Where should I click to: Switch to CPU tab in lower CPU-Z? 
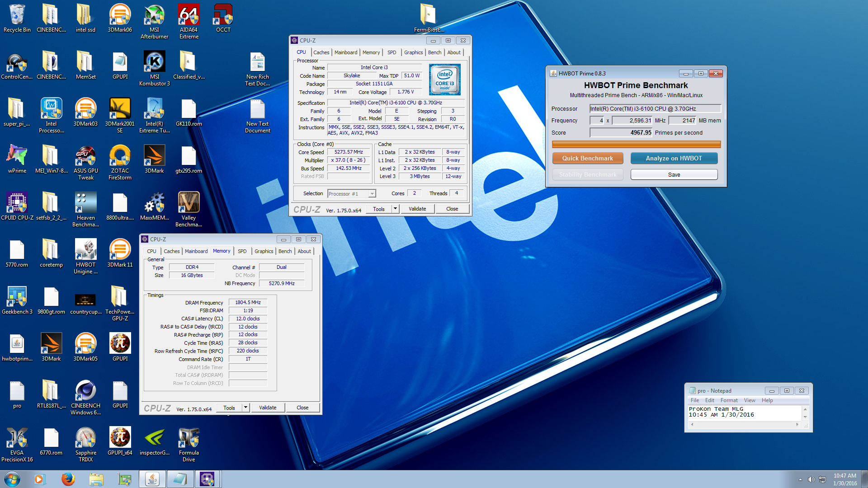coord(151,251)
